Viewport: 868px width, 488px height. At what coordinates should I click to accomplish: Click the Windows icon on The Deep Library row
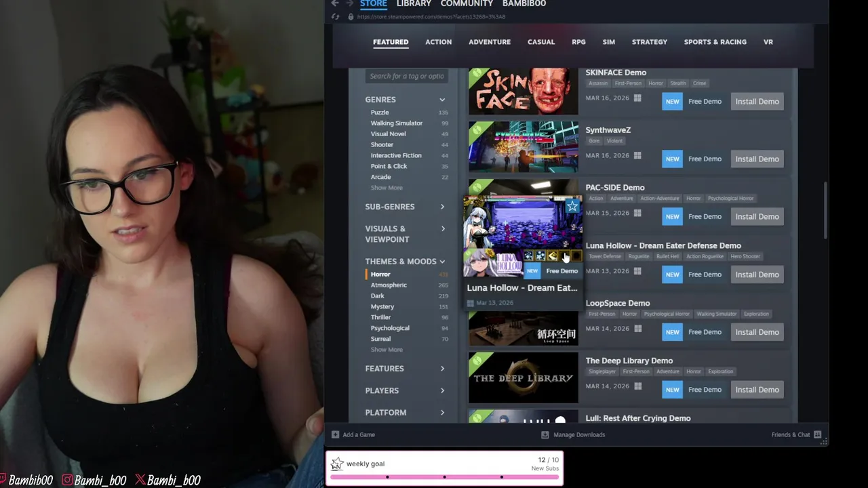point(637,386)
